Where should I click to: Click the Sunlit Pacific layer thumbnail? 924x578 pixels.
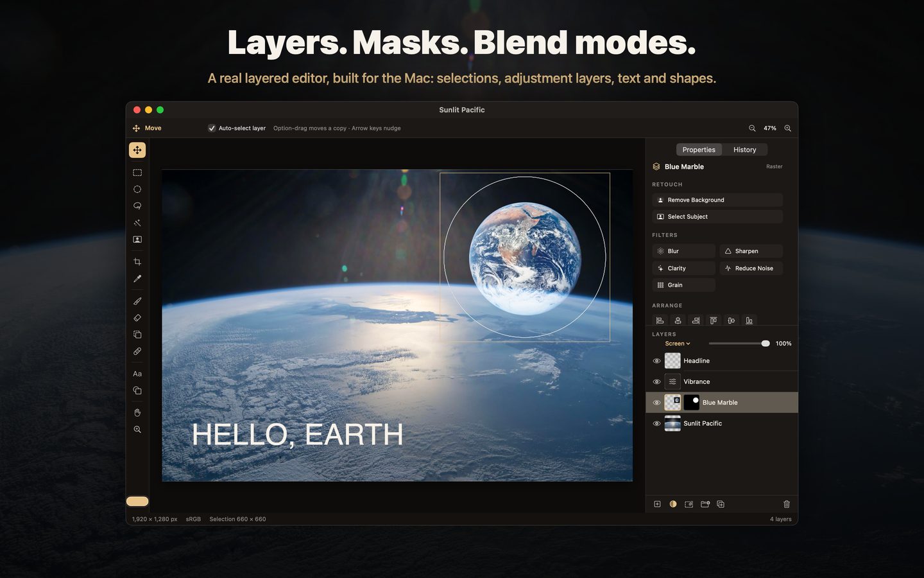[x=672, y=423]
